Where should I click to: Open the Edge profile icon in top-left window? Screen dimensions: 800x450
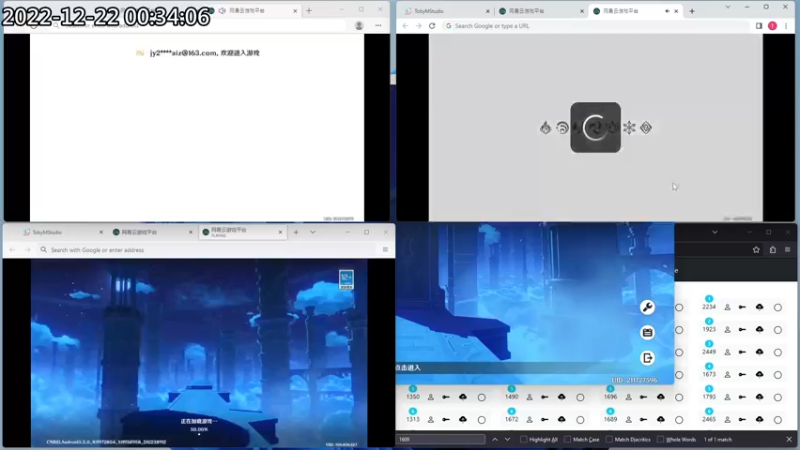tap(359, 26)
